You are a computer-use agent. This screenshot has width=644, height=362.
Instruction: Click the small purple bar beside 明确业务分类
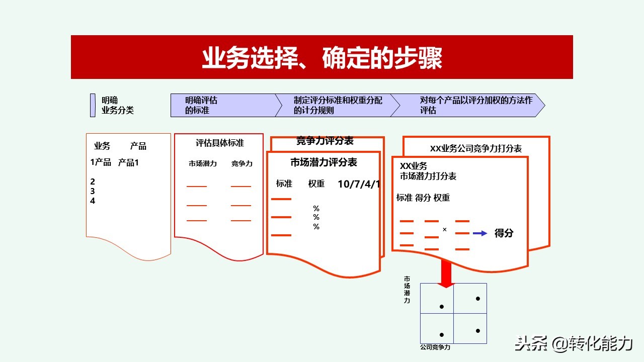point(93,104)
